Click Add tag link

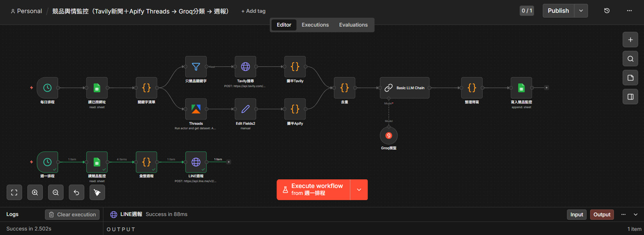tap(253, 11)
